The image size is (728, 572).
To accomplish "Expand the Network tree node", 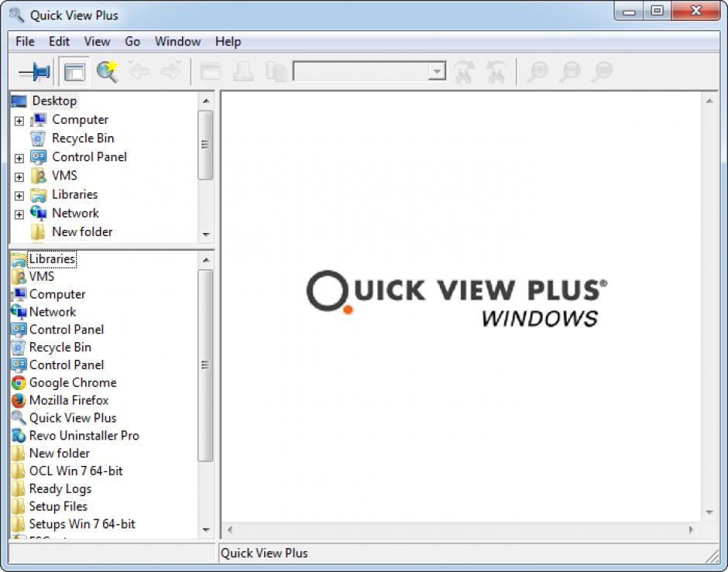I will (x=19, y=214).
